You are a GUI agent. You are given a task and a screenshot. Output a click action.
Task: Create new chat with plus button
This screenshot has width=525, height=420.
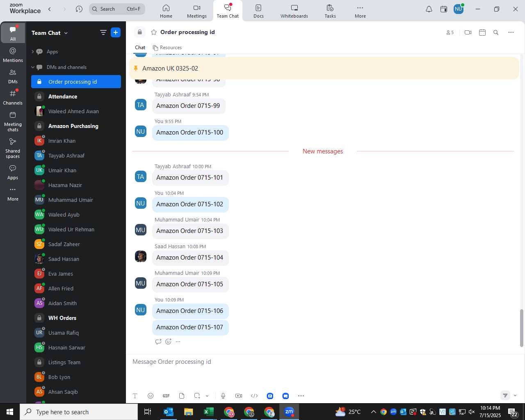[x=116, y=32]
